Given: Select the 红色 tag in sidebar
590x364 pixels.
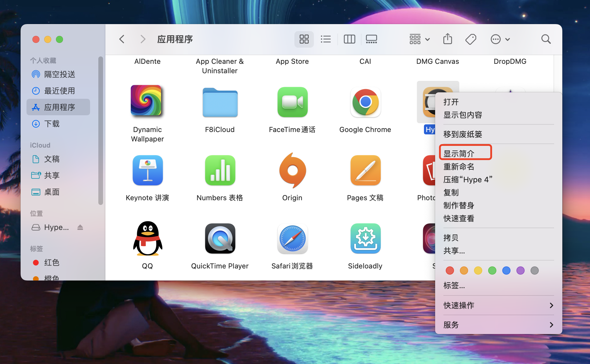Looking at the screenshot, I should point(58,263).
